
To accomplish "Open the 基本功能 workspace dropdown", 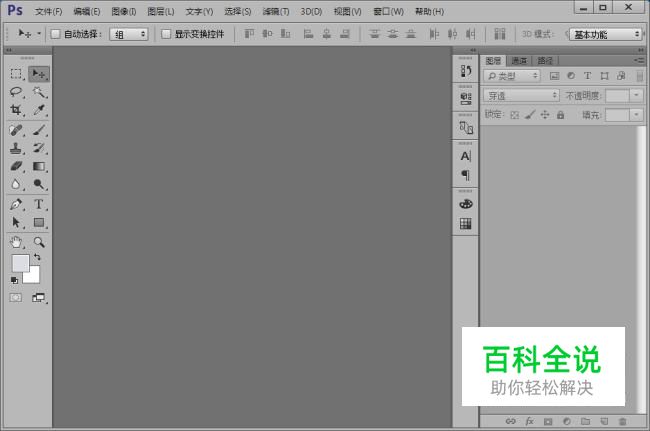I will point(605,34).
